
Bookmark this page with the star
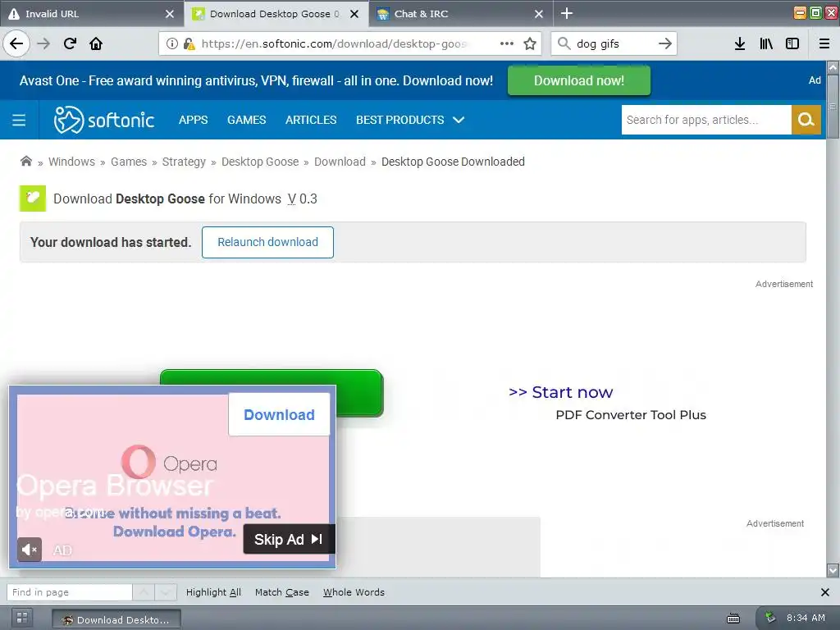tap(530, 43)
